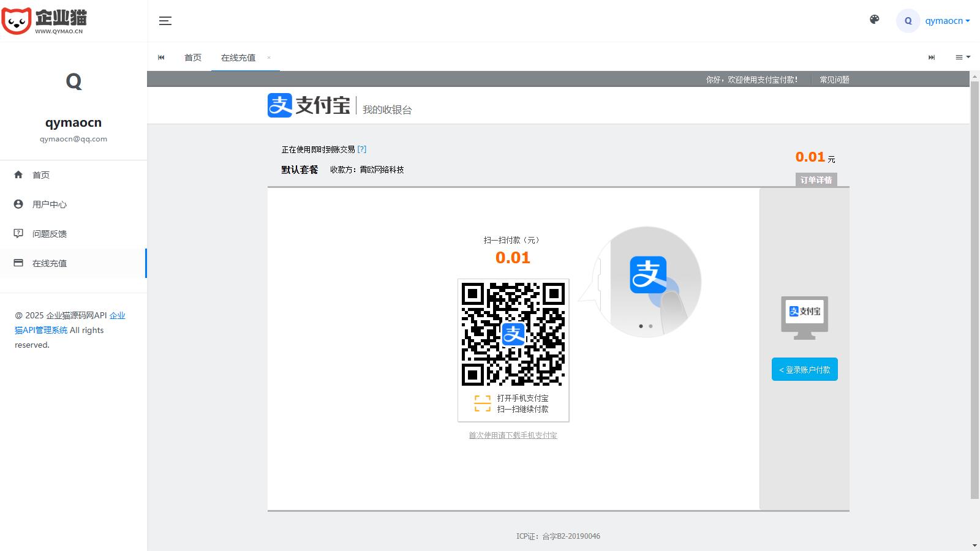Click the 首次使用请下载手机支付宝 link

click(513, 435)
